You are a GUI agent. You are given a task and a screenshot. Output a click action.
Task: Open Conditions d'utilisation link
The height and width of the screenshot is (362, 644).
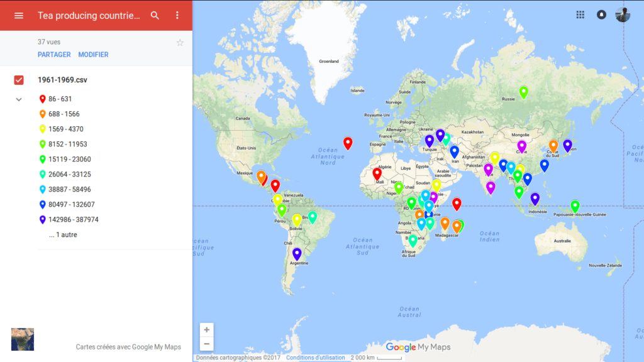click(316, 358)
